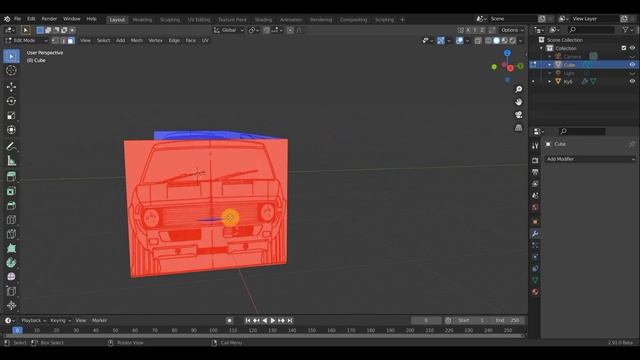Open the Global transform orientation dropdown
This screenshot has height=360, width=640.
point(229,30)
